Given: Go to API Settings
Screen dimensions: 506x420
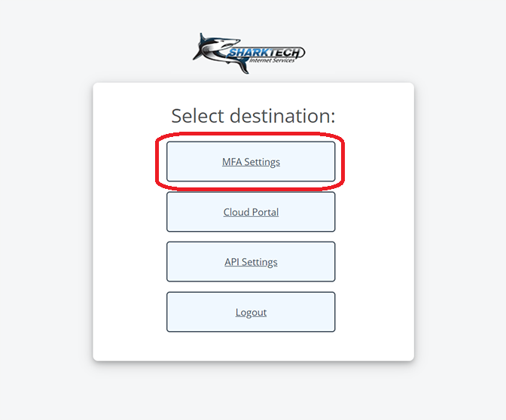Looking at the screenshot, I should pos(251,262).
